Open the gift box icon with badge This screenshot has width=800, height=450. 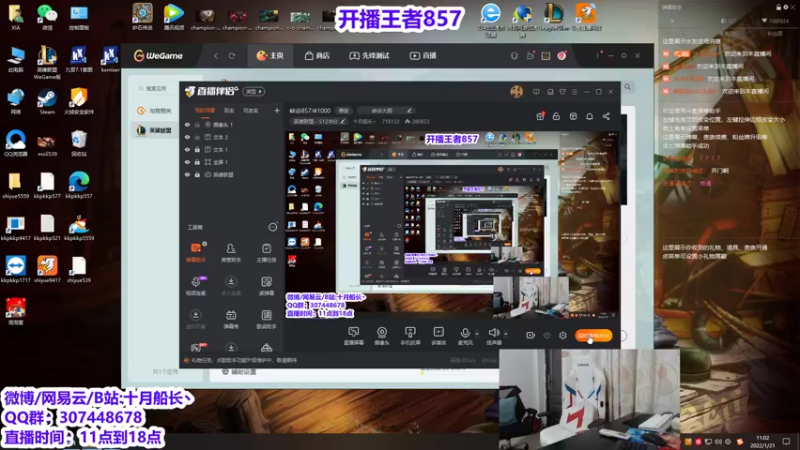click(x=540, y=116)
